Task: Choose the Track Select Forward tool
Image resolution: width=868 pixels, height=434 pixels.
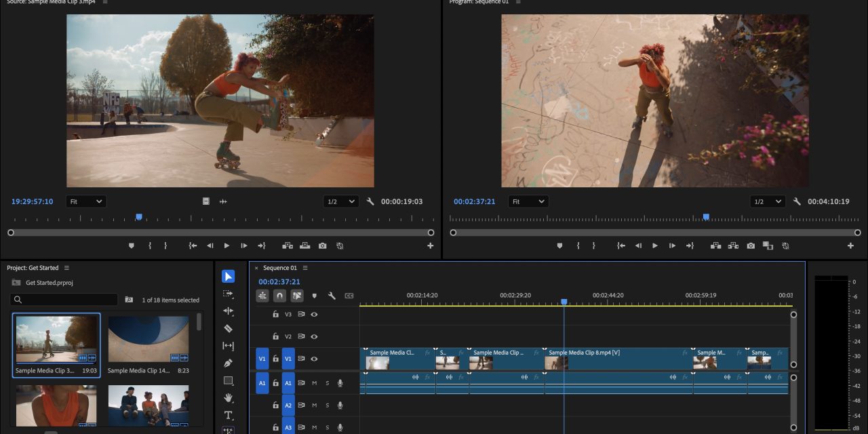Action: click(228, 293)
